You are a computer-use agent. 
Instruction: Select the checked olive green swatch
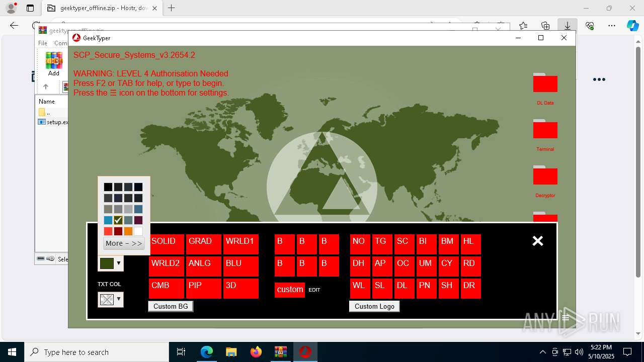(x=118, y=220)
